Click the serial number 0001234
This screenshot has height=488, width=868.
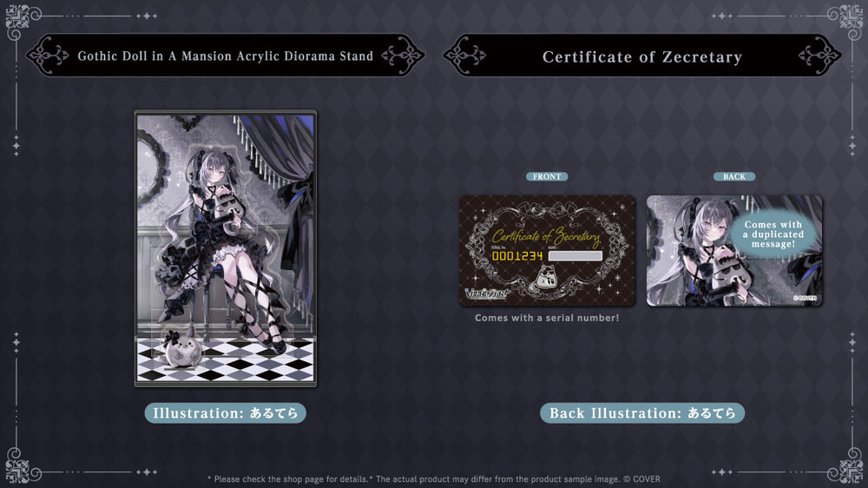[x=517, y=256]
